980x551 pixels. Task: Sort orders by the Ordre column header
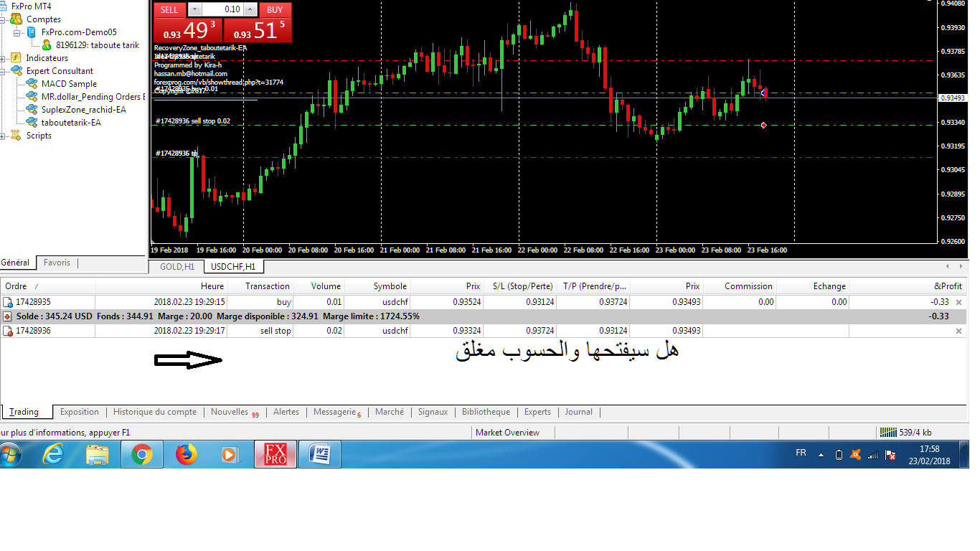(x=47, y=286)
